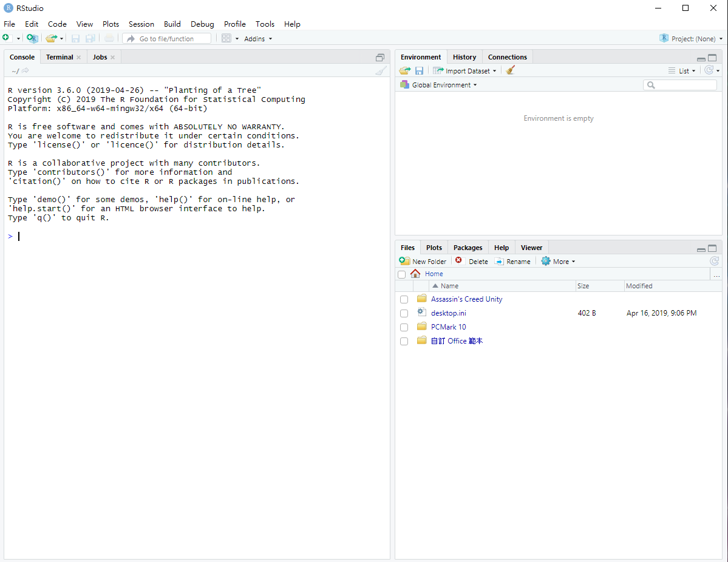
Task: Switch to the Plots tab
Action: coord(434,248)
